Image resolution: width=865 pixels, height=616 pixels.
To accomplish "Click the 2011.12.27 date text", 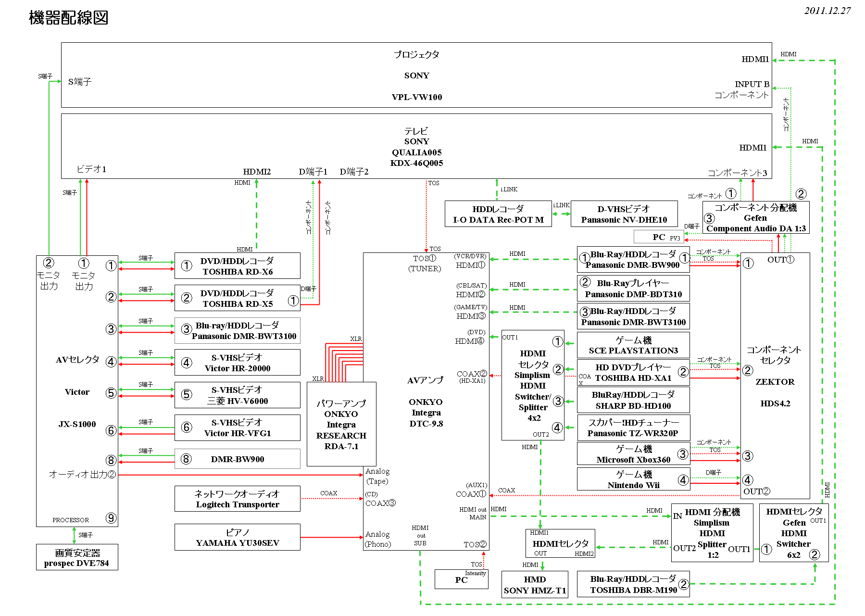I will click(x=827, y=11).
